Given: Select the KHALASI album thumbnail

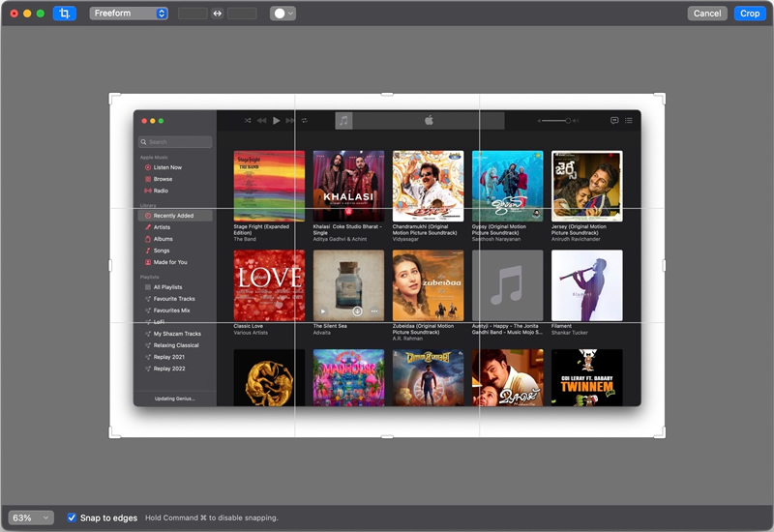Looking at the screenshot, I should [x=348, y=186].
